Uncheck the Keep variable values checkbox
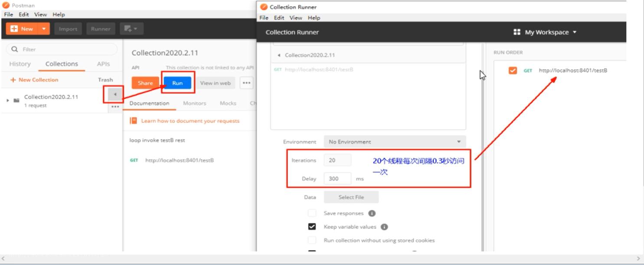 tap(312, 227)
